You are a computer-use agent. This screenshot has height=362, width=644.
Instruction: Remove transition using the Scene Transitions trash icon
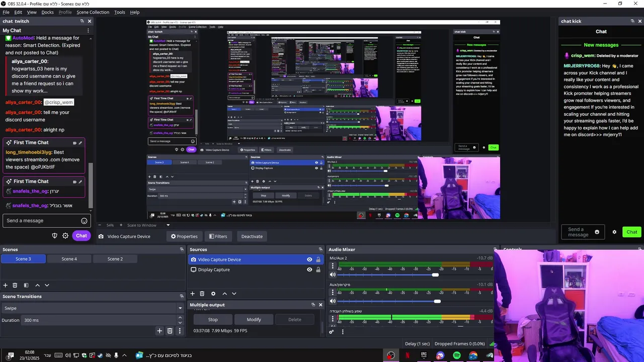point(170,331)
